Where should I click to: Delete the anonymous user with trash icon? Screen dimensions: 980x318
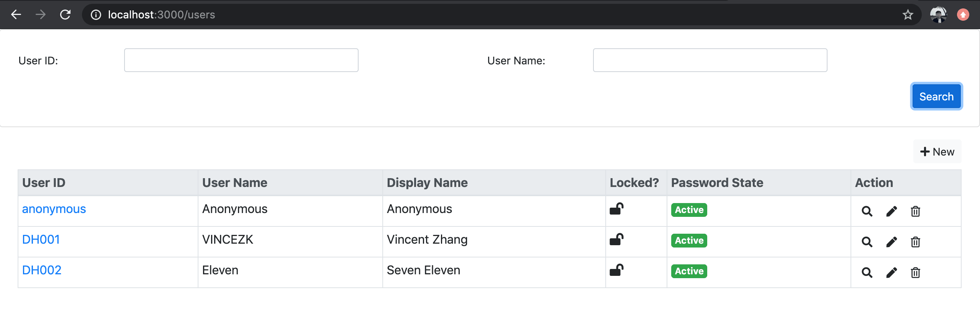click(x=915, y=211)
